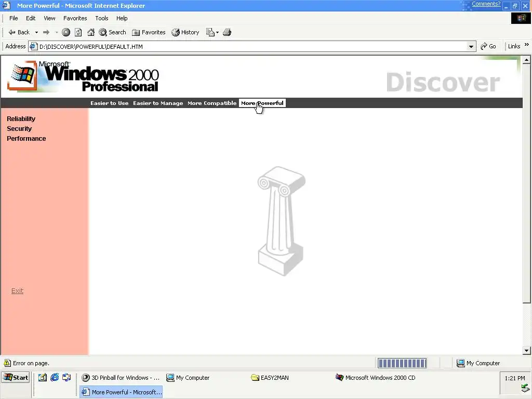Launch Internet Explorer from quick launch
The height and width of the screenshot is (399, 532).
[x=55, y=377]
